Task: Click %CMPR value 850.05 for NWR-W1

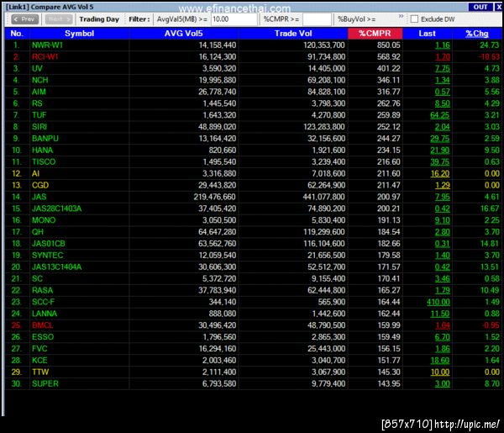Action: pyautogui.click(x=389, y=45)
